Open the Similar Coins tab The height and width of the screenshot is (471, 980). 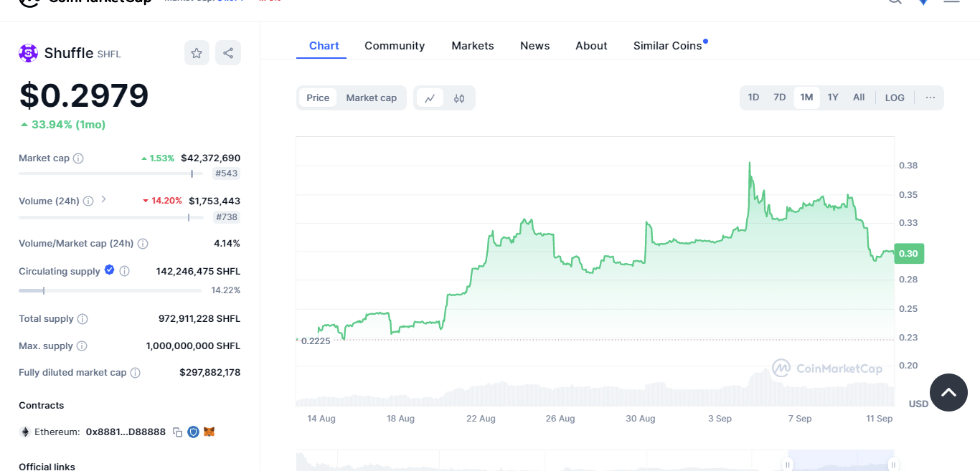pos(668,46)
